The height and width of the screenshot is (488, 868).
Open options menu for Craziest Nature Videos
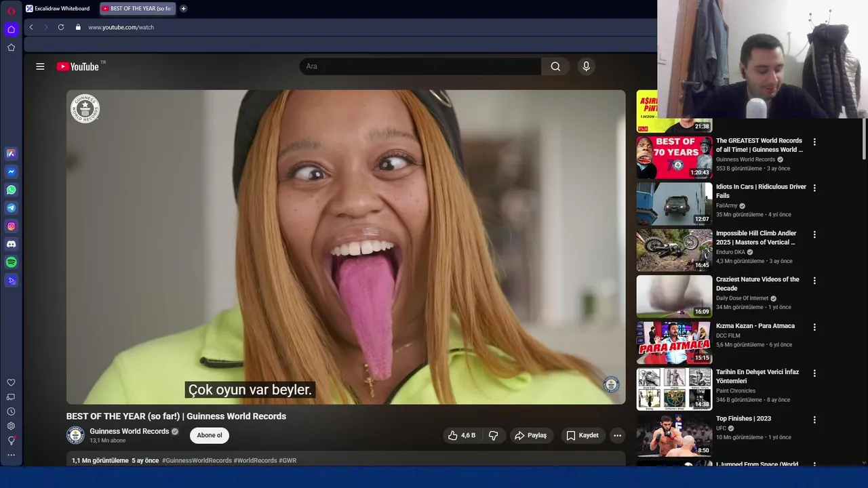[x=814, y=281]
